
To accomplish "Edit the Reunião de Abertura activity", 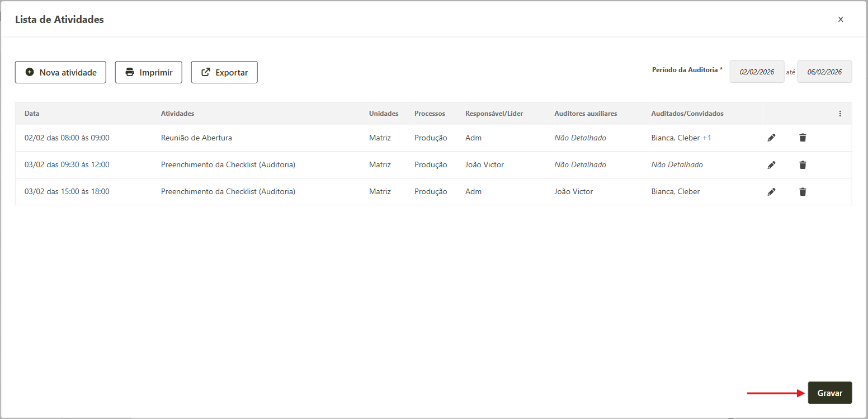I will [x=771, y=138].
